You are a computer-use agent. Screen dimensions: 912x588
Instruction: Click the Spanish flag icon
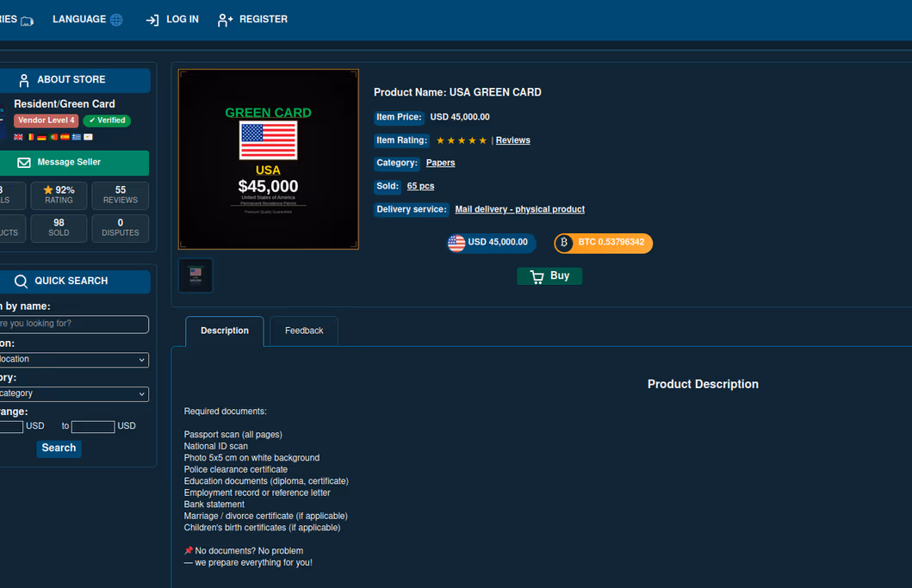click(65, 137)
